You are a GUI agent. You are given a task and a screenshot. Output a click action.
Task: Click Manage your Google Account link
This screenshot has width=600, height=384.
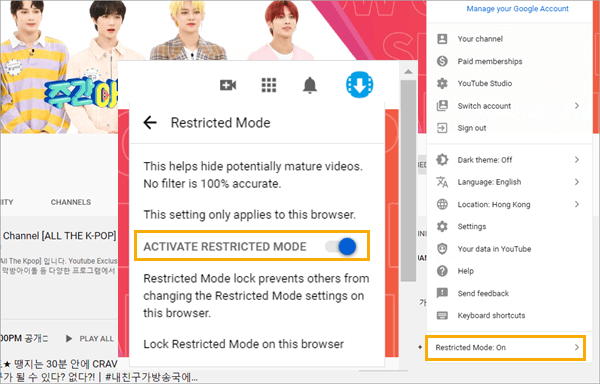tap(517, 8)
